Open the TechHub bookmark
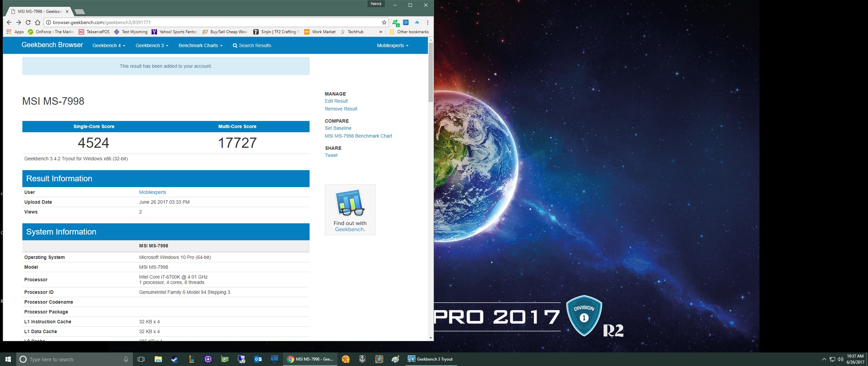This screenshot has width=868, height=366. 352,32
